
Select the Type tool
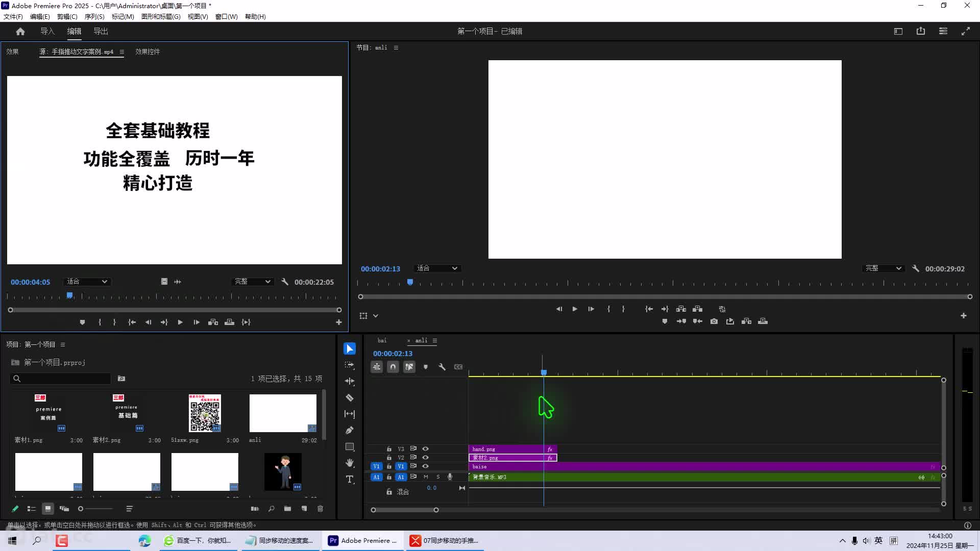click(x=350, y=479)
